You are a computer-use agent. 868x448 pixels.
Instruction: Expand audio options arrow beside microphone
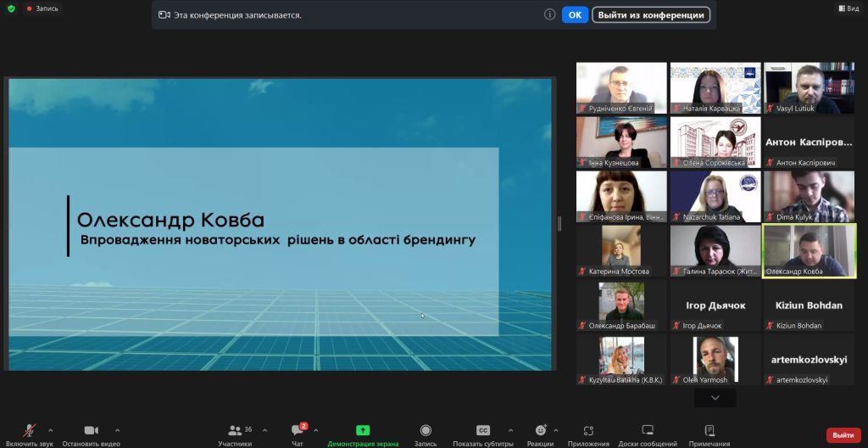[51, 430]
